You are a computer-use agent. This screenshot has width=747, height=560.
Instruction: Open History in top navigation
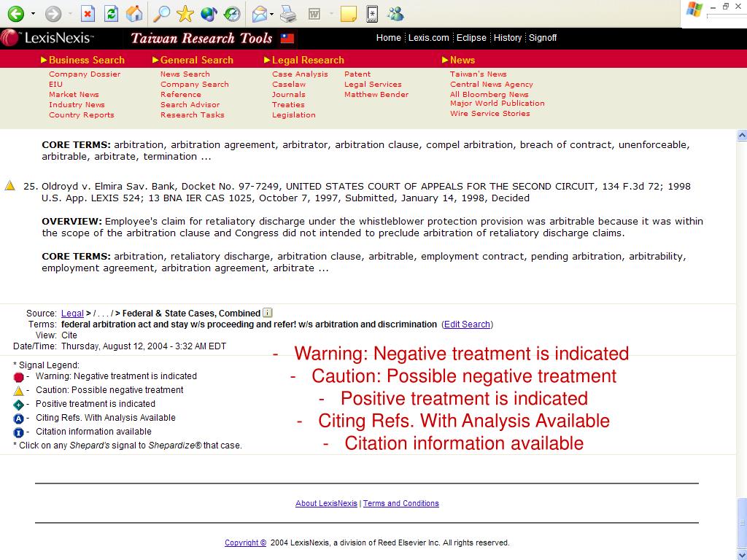508,38
